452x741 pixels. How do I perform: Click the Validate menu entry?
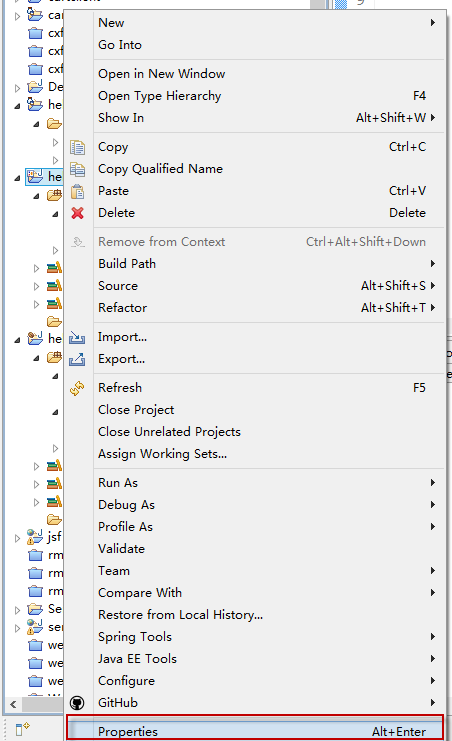[122, 549]
